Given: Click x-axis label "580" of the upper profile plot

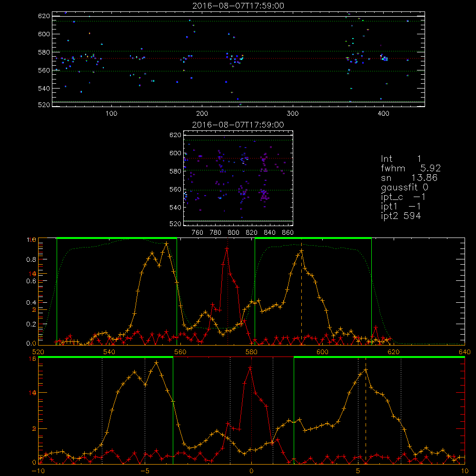Looking at the screenshot, I should [x=251, y=352].
